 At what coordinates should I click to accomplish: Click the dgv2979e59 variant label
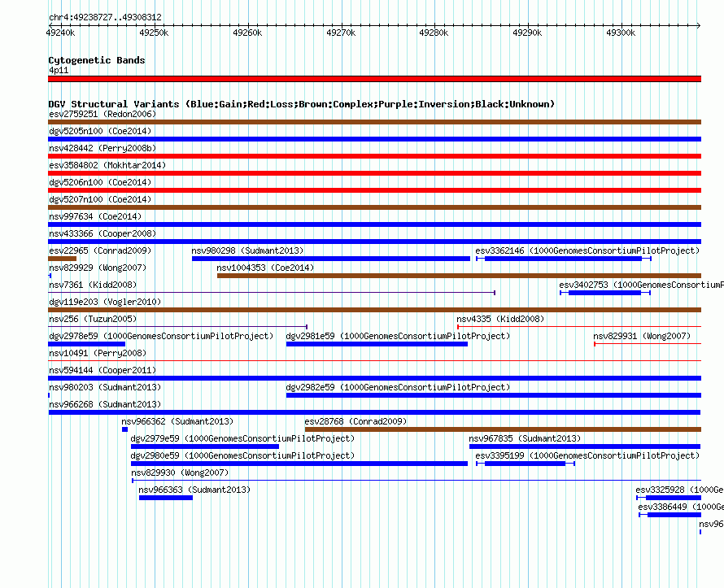click(x=243, y=438)
